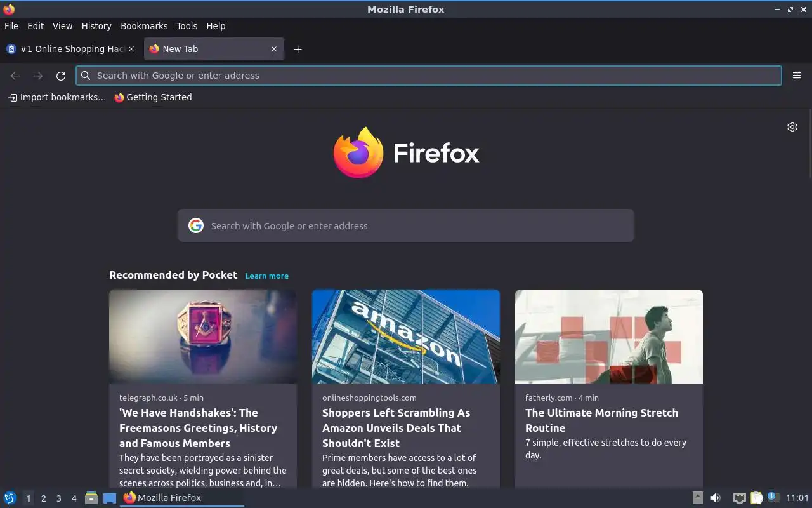Open the Amazon building article thumbnail

[406, 337]
